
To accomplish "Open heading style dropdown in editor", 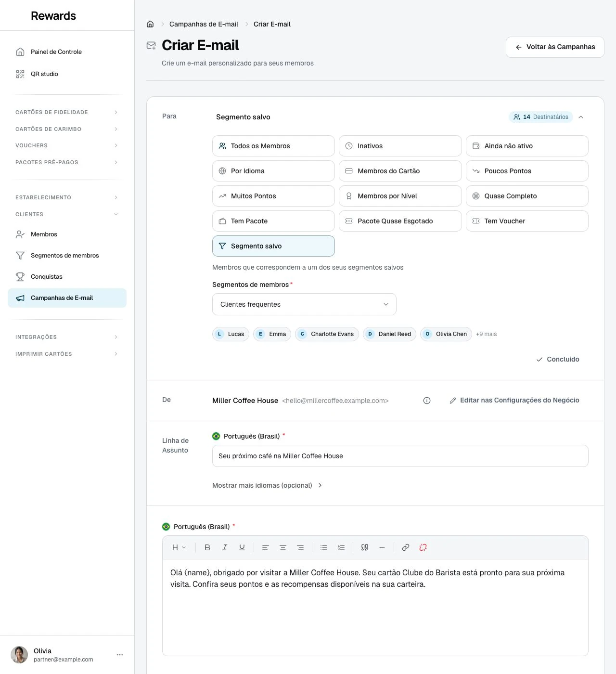I will [179, 547].
